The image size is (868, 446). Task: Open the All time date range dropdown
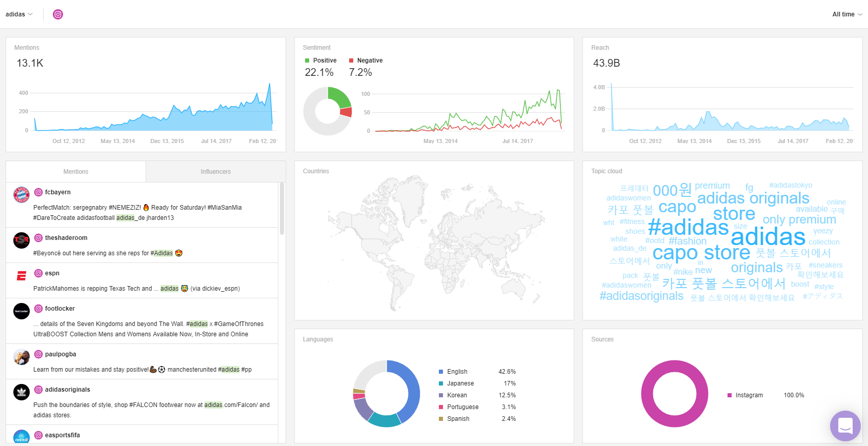(846, 14)
